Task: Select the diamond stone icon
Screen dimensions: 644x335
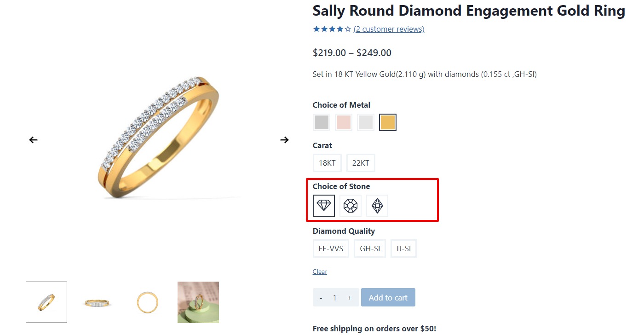Action: tap(324, 206)
